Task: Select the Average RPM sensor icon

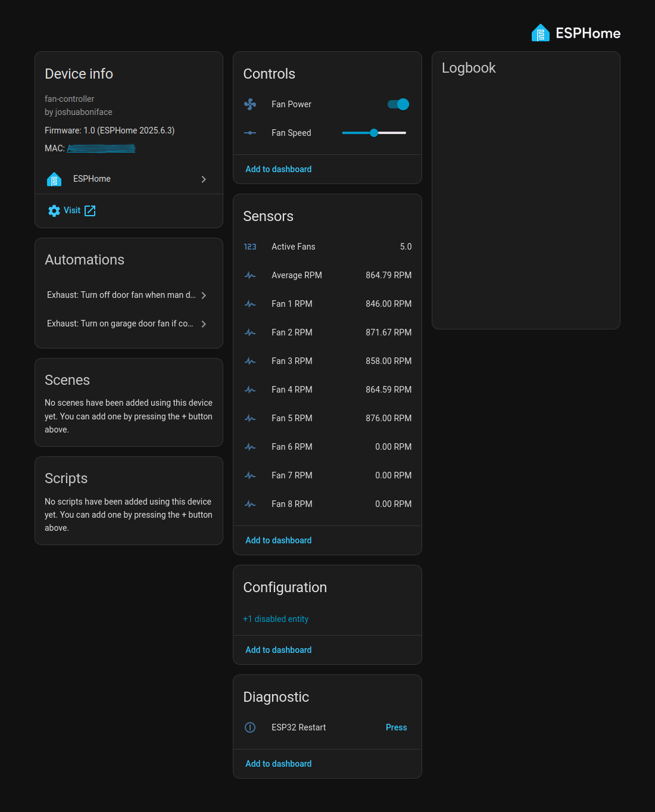Action: (x=250, y=275)
